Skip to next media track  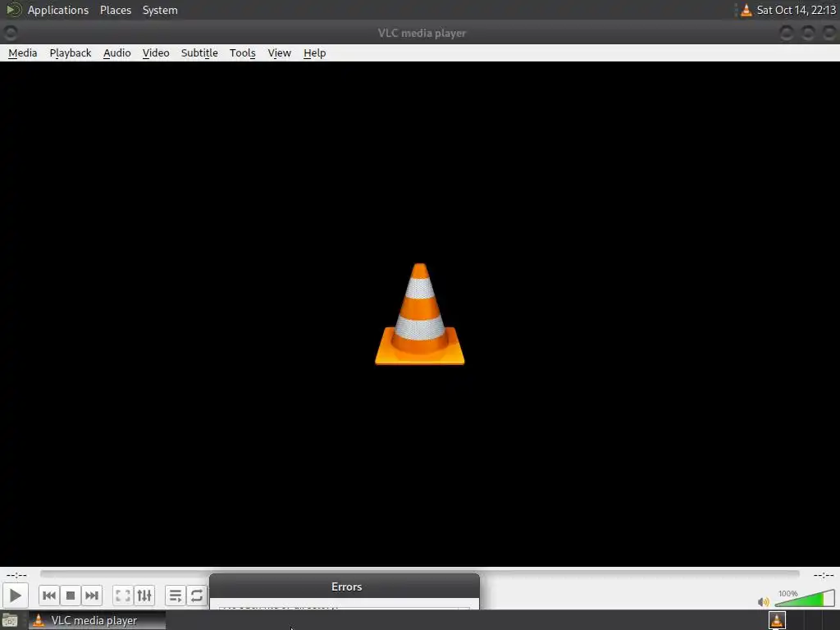[92, 596]
